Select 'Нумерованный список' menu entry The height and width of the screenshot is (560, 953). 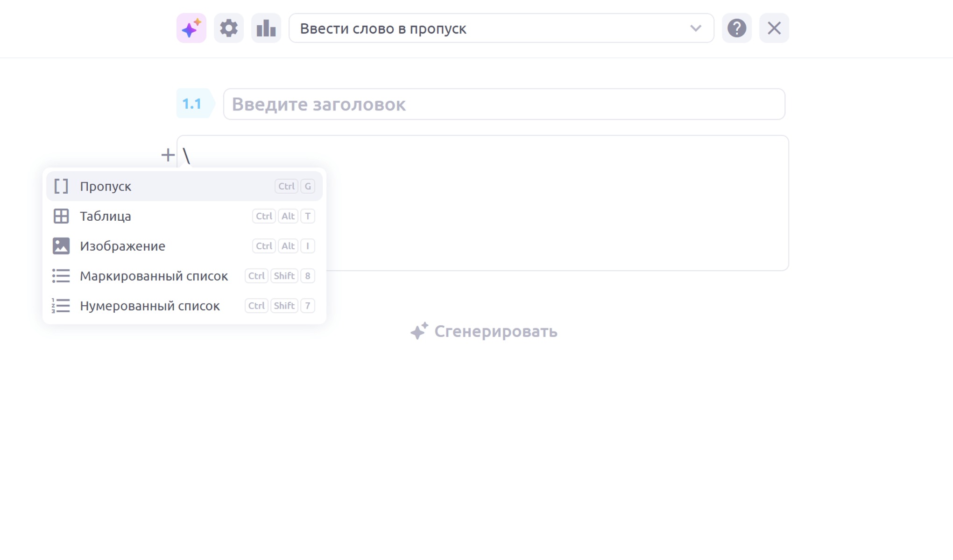184,306
